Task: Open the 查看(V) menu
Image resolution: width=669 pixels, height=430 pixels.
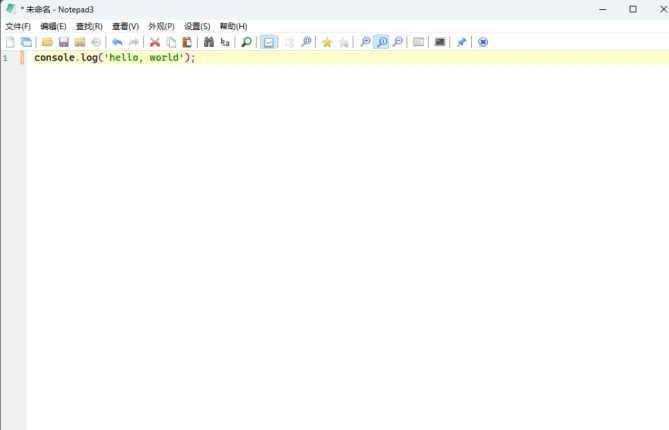Action: coord(125,26)
